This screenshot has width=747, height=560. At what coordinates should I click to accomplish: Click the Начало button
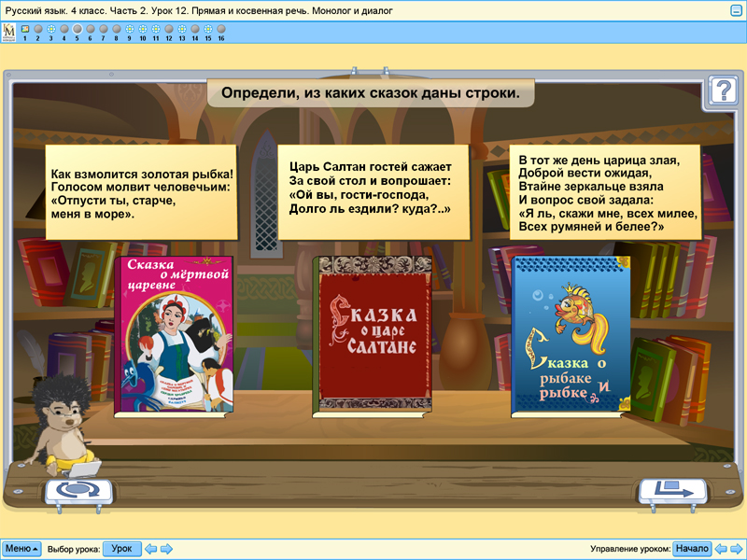point(692,549)
